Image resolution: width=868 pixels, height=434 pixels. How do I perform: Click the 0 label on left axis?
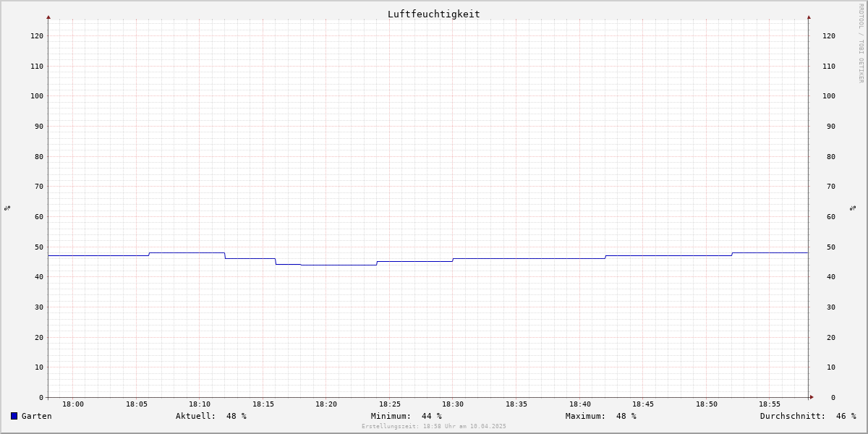(41, 398)
